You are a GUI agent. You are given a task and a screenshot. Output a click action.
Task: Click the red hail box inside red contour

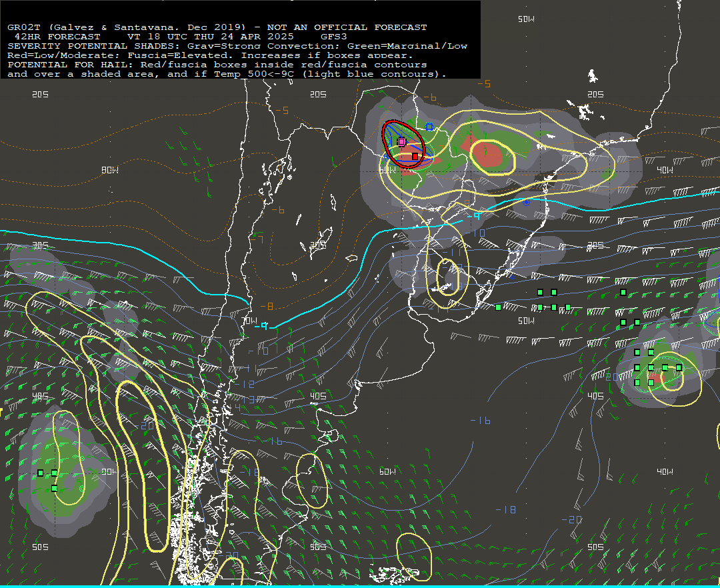click(415, 157)
